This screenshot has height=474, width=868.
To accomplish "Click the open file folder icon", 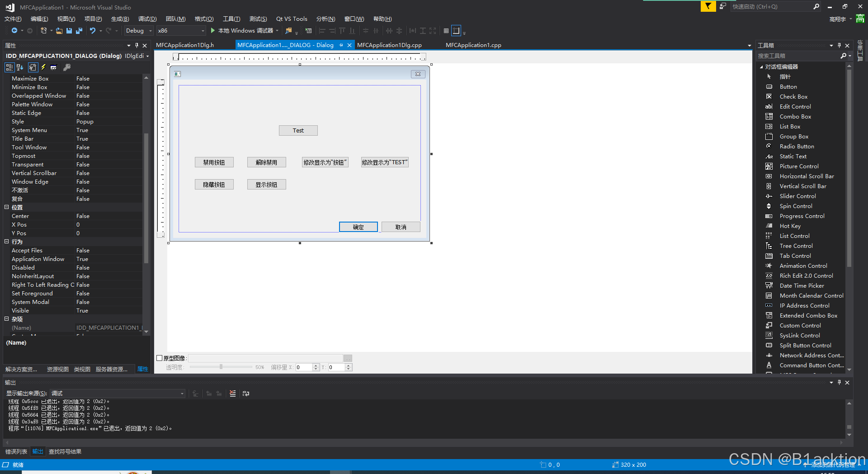I will [59, 31].
